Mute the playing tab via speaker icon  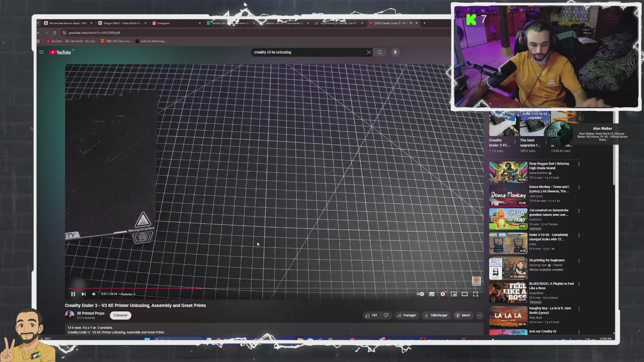(x=411, y=23)
